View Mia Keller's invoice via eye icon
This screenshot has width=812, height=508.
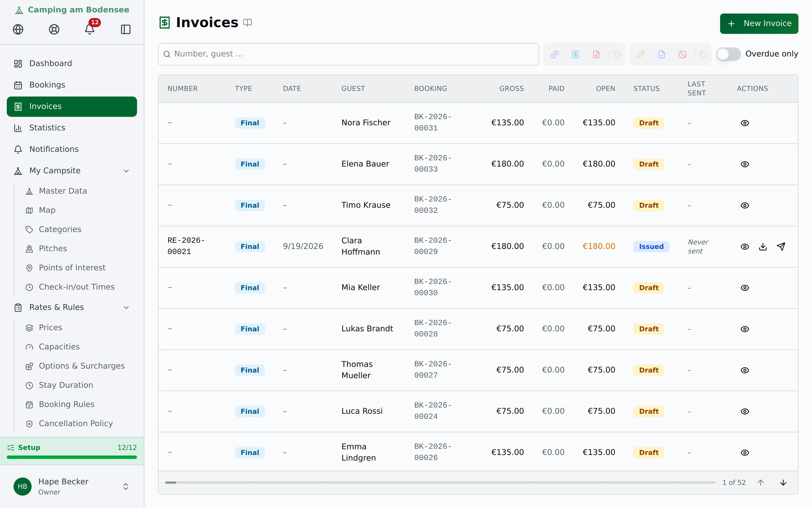(745, 288)
